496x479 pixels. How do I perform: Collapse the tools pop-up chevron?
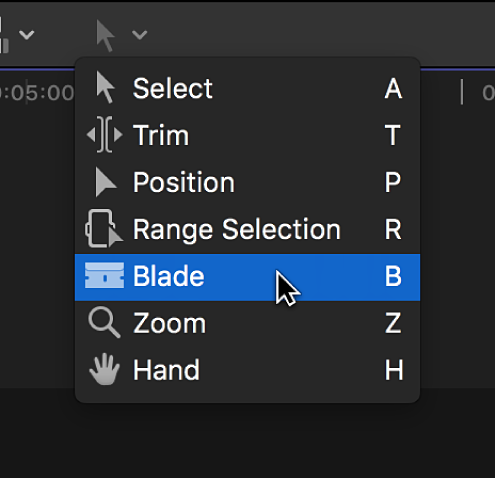[x=139, y=35]
